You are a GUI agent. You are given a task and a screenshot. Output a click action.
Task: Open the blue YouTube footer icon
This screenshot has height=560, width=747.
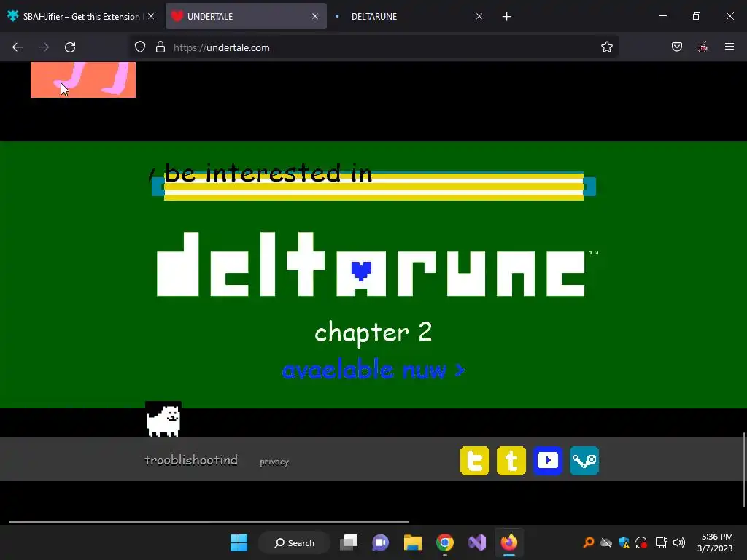tap(548, 461)
